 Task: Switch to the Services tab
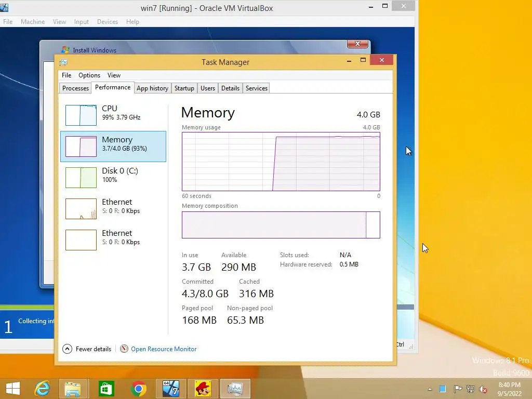(257, 88)
